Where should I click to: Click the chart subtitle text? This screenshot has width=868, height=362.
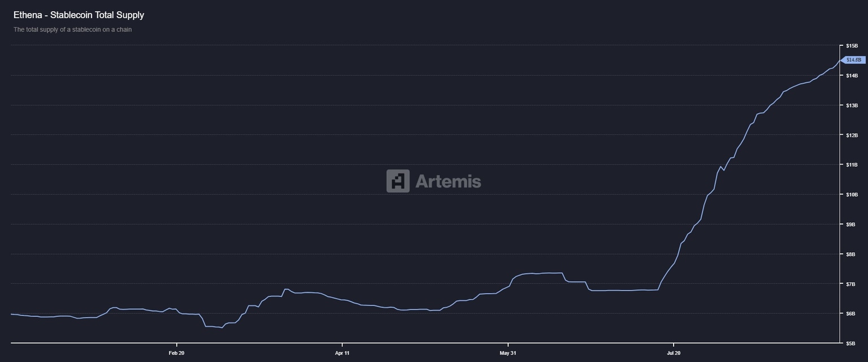[x=73, y=29]
